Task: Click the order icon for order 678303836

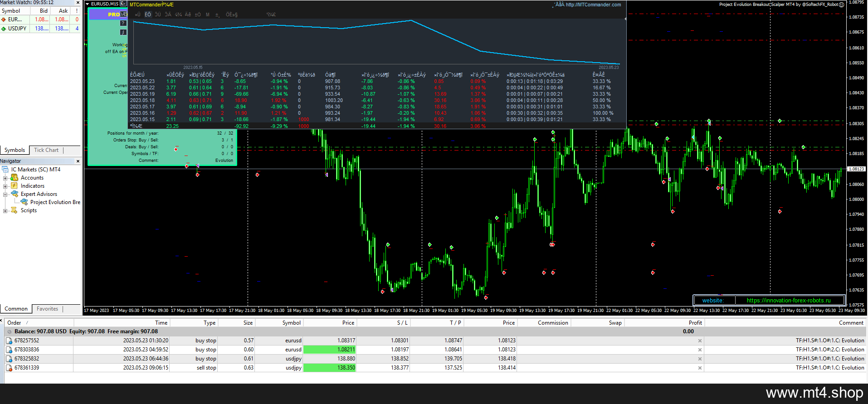Action: (9, 350)
